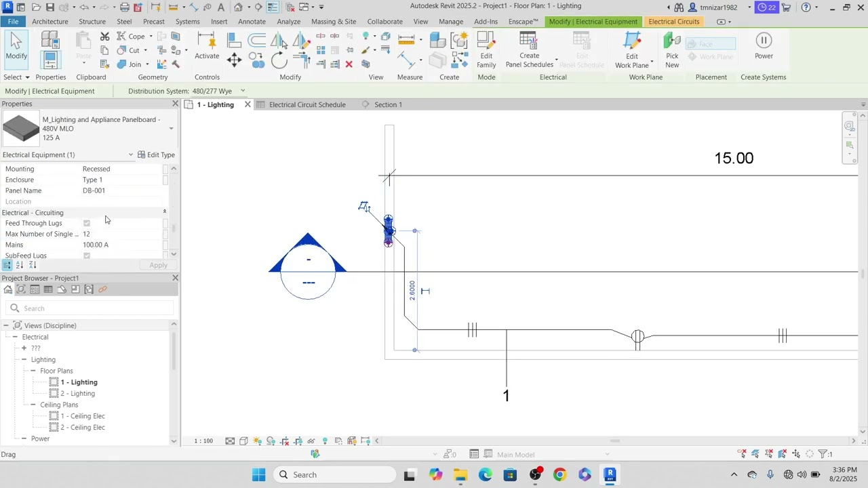868x488 pixels.
Task: Open the Create Panel Schedules dropdown arrow
Action: [x=556, y=60]
